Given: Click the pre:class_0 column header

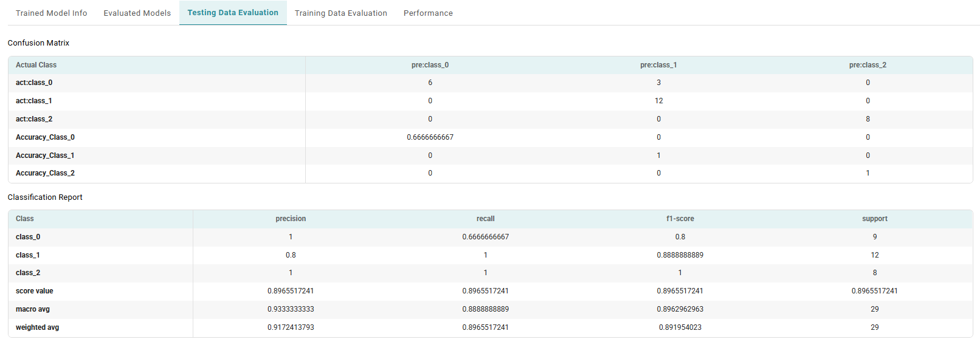Looking at the screenshot, I should (430, 65).
